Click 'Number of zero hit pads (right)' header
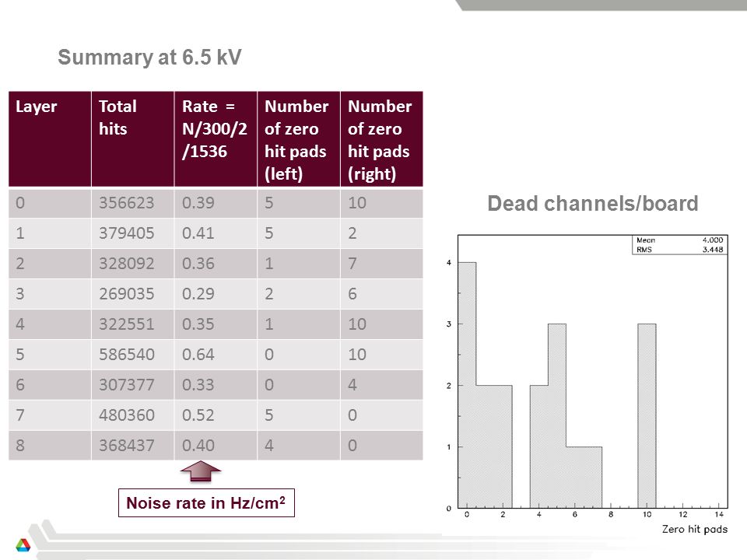This screenshot has width=747, height=560. (x=381, y=138)
